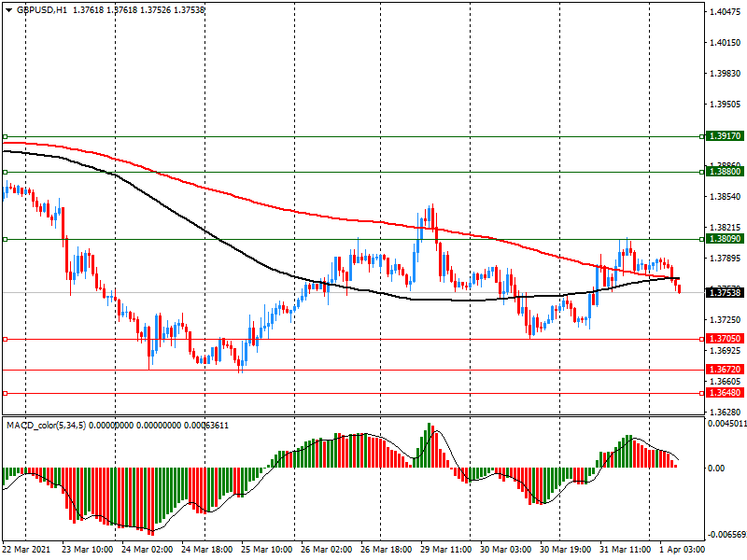Click left anchor square of the 1.38090 line
The height and width of the screenshot is (560, 747).
[x=5, y=239]
